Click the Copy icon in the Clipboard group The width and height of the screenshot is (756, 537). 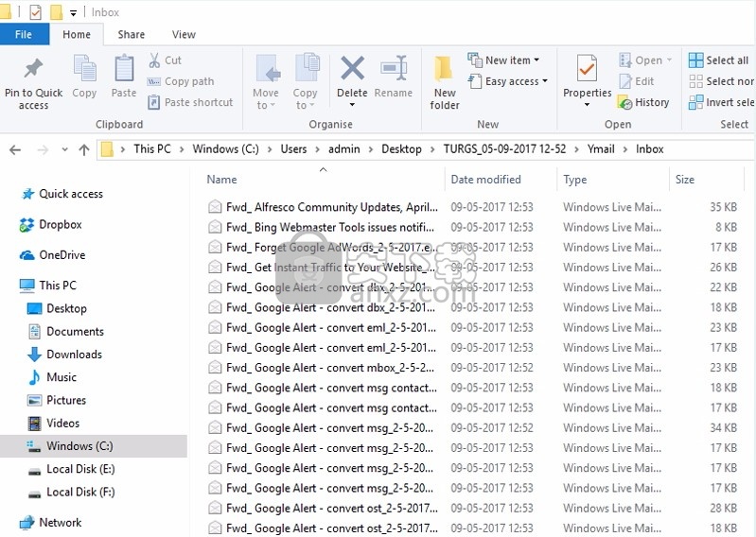[x=84, y=71]
